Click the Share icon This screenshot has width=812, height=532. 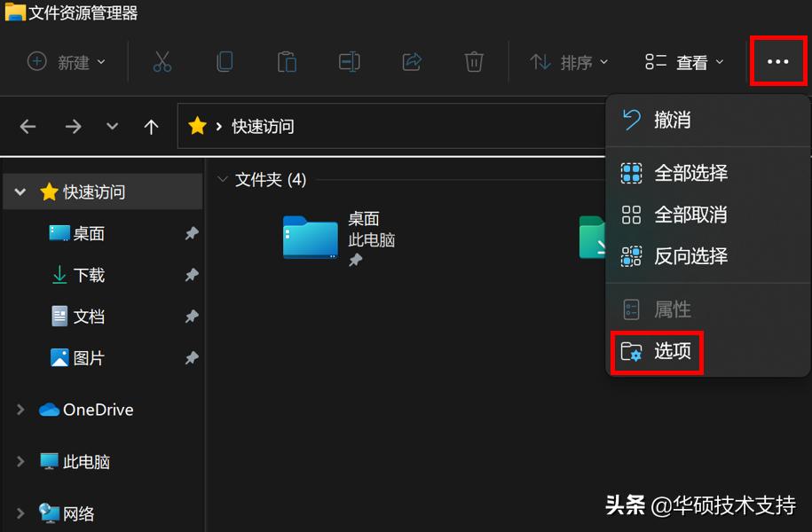pyautogui.click(x=411, y=61)
